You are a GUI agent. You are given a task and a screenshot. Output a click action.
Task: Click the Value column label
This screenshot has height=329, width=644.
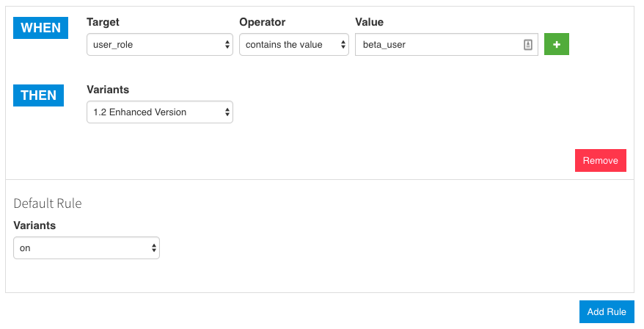pyautogui.click(x=369, y=22)
